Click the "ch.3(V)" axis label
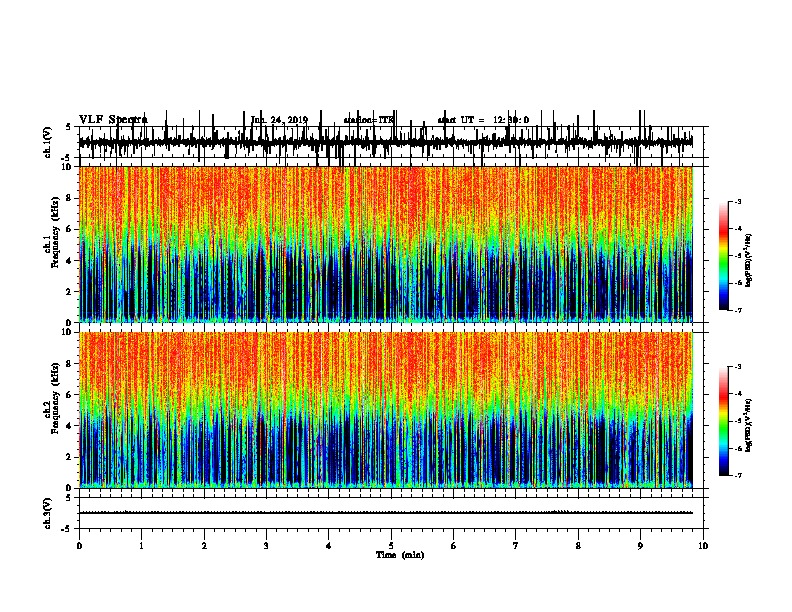 pos(47,513)
